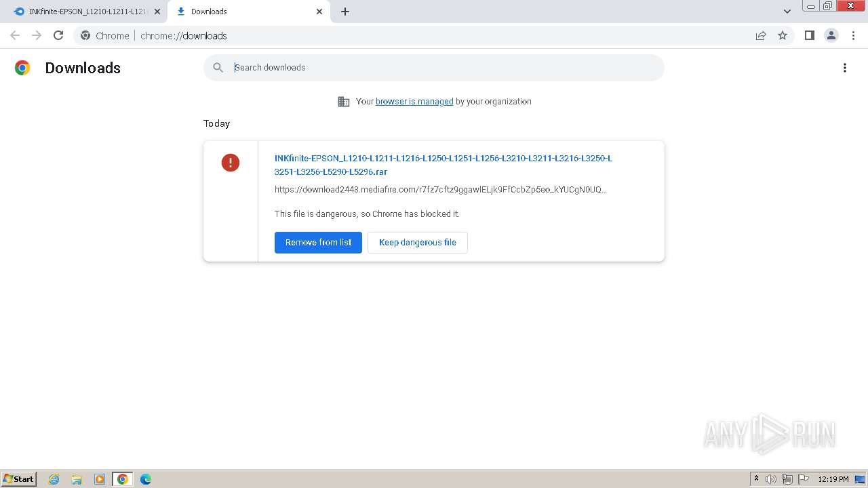
Task: Click the search magnifier icon
Action: [x=218, y=67]
